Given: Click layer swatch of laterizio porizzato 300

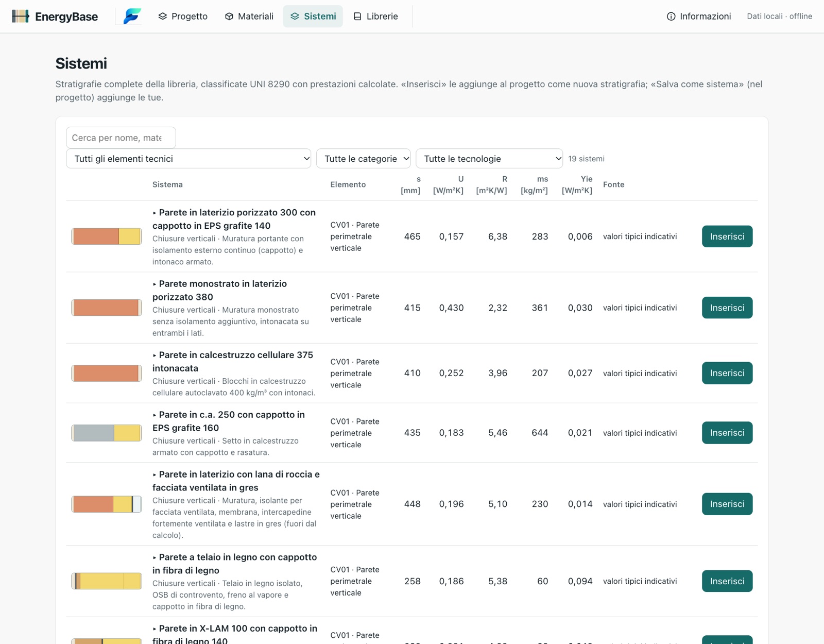Looking at the screenshot, I should coord(107,236).
